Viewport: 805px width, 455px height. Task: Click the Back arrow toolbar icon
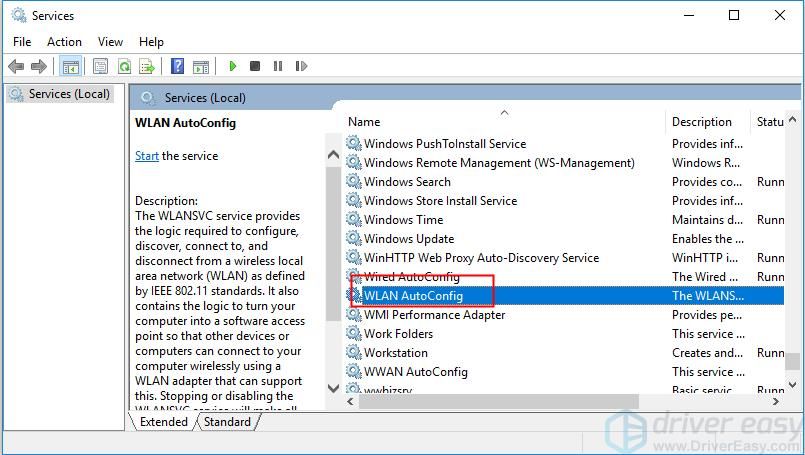tap(16, 66)
